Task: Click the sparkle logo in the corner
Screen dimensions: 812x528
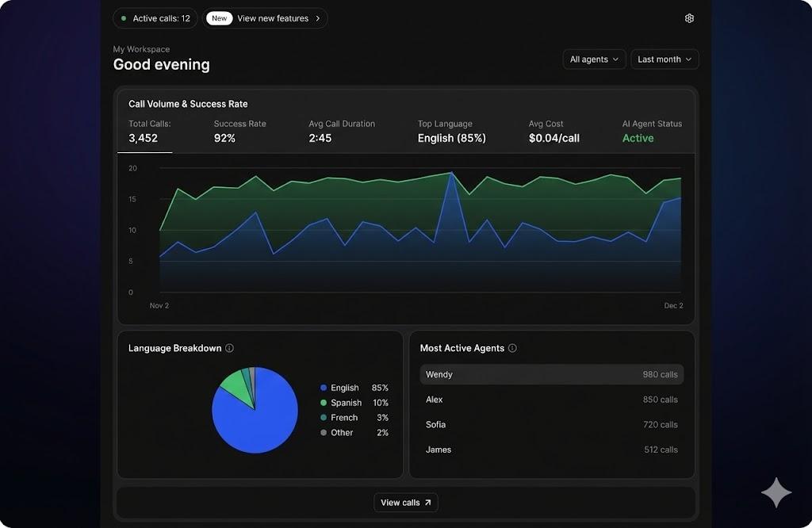Action: click(x=776, y=492)
